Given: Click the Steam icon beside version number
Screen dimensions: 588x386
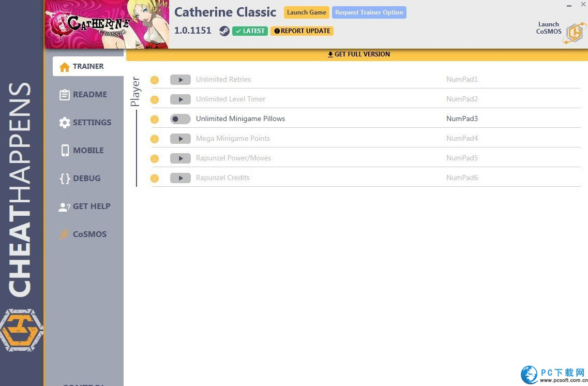Looking at the screenshot, I should point(224,31).
